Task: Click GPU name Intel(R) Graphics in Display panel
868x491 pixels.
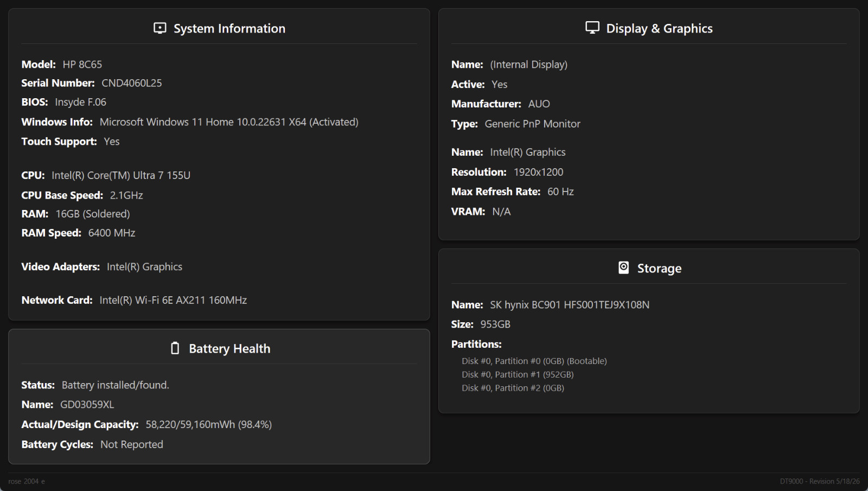Action: 528,152
